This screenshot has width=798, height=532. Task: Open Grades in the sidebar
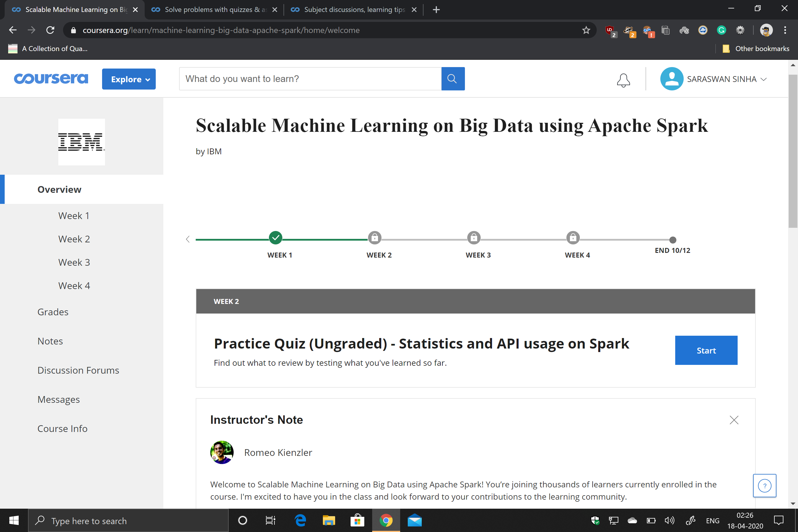(53, 312)
